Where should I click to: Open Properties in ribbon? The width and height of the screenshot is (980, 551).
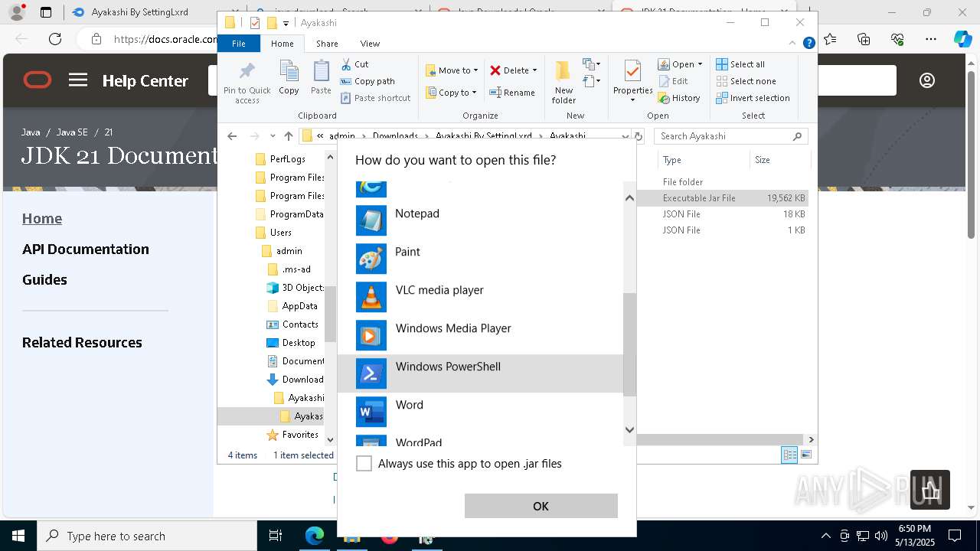point(632,81)
